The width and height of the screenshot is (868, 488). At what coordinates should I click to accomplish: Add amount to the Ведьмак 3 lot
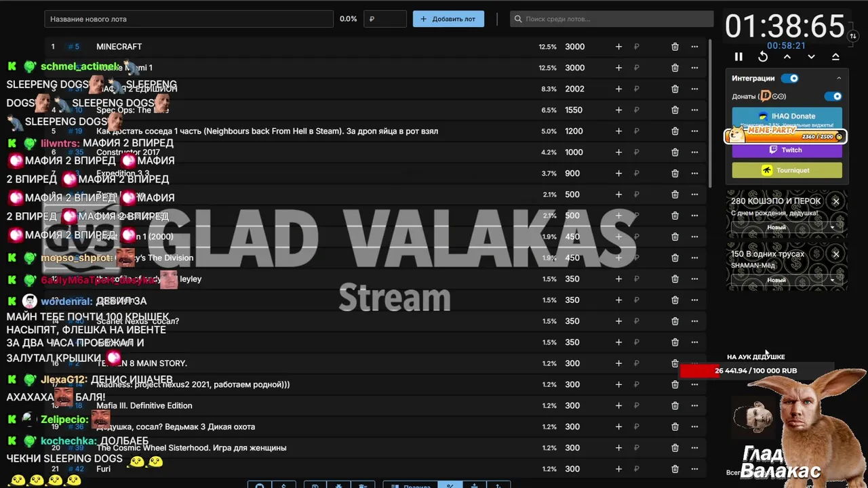pos(618,426)
